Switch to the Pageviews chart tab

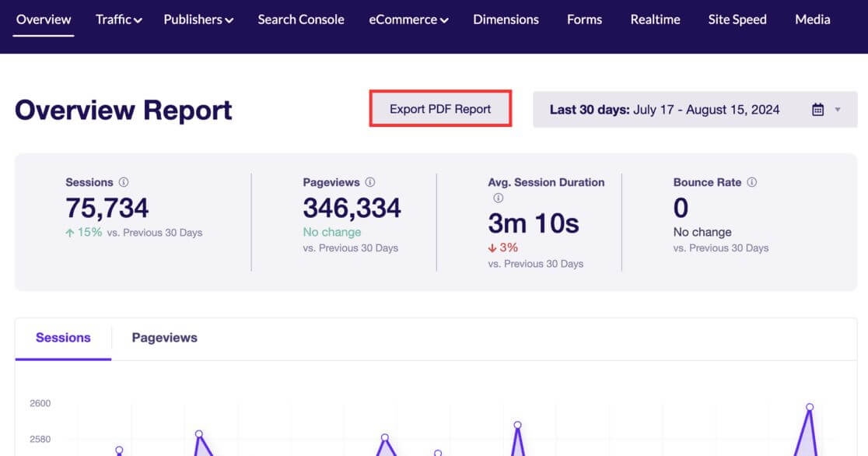(x=164, y=338)
